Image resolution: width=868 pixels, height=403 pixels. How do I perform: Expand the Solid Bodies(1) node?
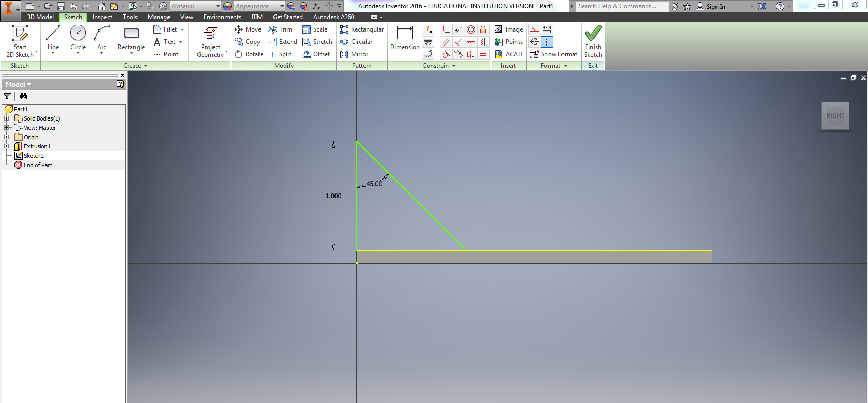(7, 118)
